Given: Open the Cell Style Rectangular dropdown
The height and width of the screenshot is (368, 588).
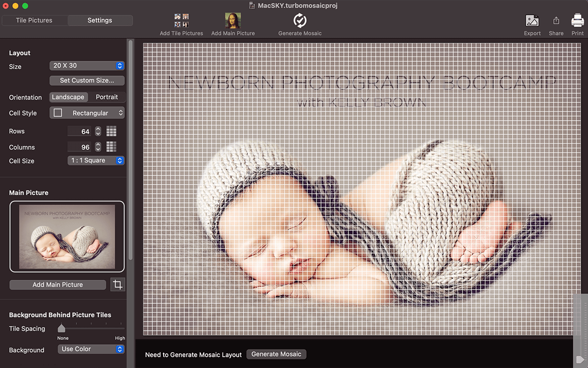Looking at the screenshot, I should click(87, 113).
